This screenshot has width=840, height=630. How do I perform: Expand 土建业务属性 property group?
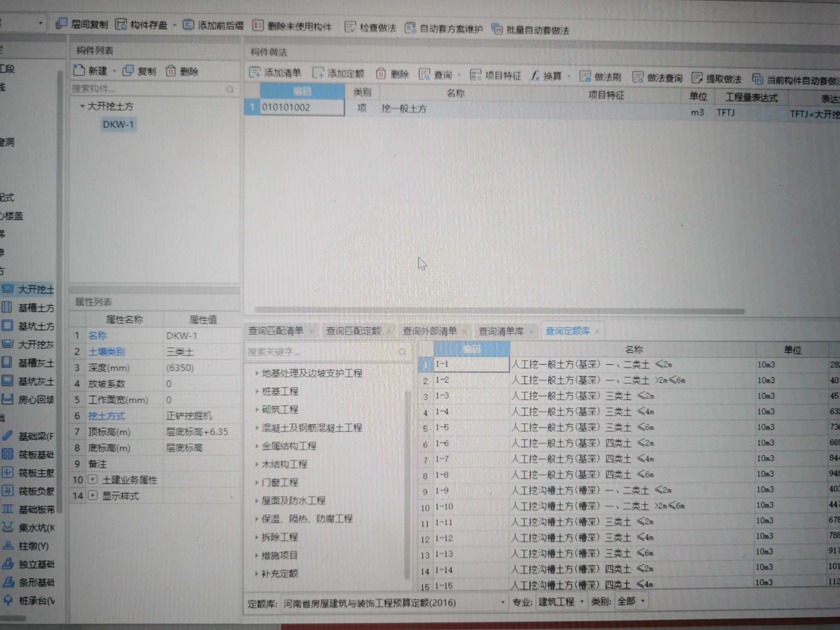[93, 480]
